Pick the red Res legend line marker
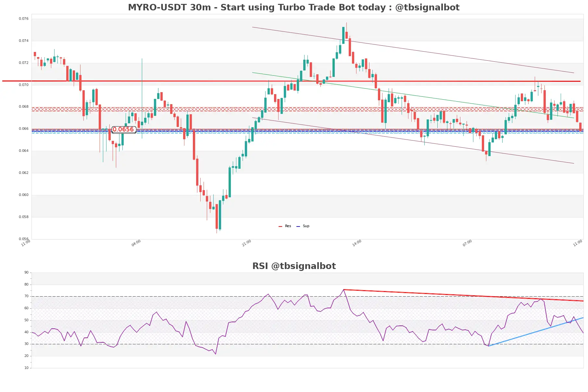Image resolution: width=588 pixels, height=392 pixels. (x=280, y=227)
